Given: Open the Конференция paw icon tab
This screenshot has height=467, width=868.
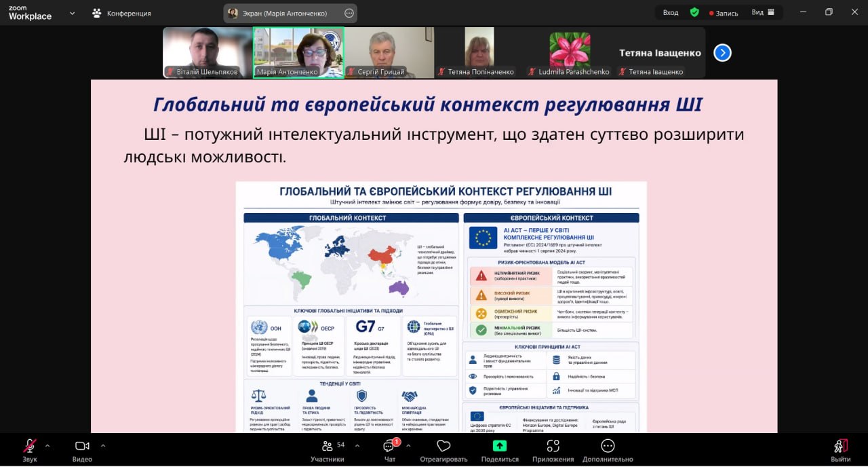Looking at the screenshot, I should 122,13.
